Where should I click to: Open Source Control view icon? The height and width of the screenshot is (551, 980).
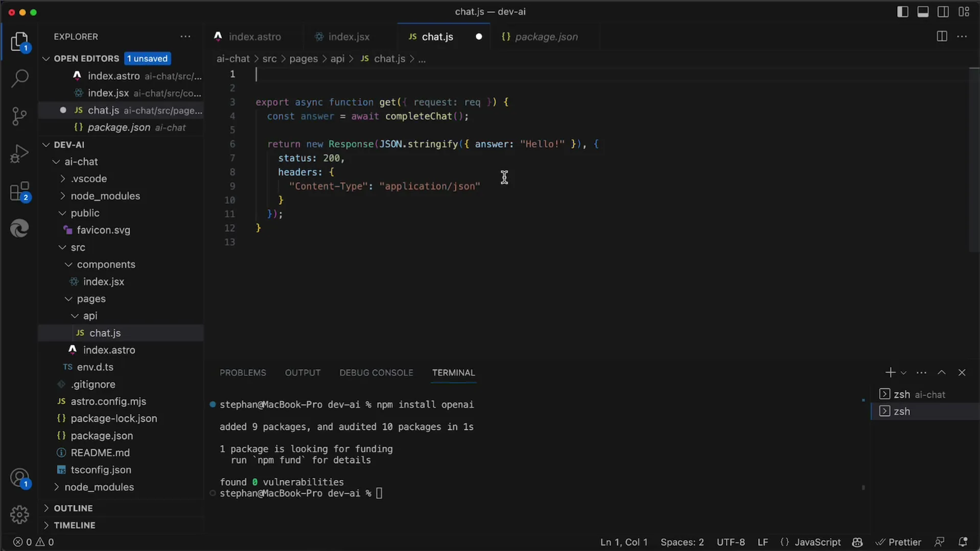click(x=19, y=116)
